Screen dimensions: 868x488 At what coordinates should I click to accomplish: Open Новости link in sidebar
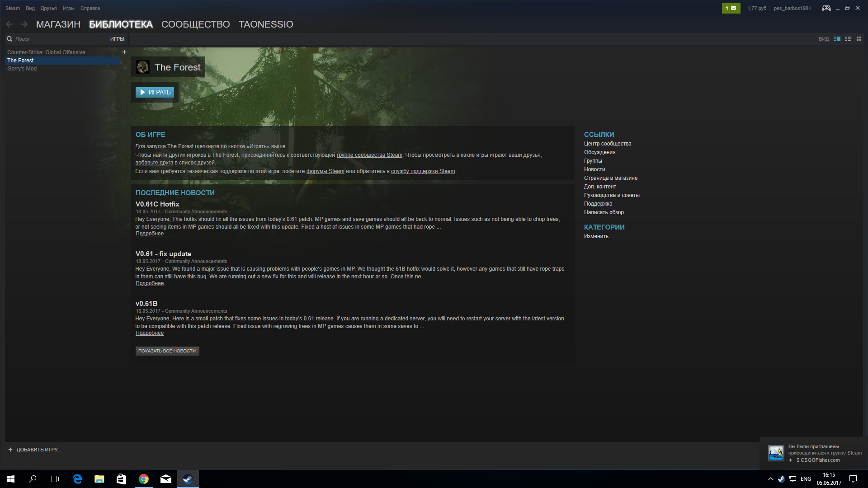[x=594, y=169]
